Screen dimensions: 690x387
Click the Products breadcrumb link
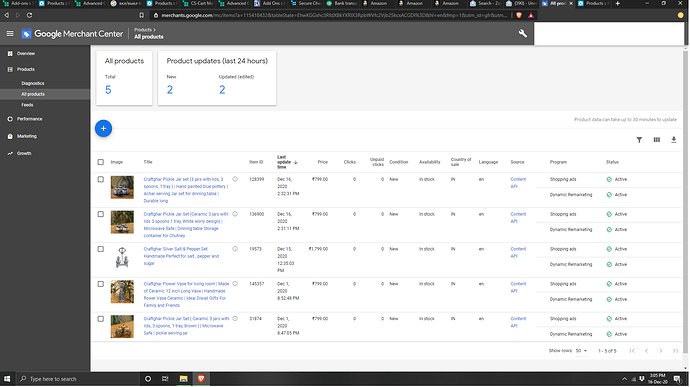143,30
